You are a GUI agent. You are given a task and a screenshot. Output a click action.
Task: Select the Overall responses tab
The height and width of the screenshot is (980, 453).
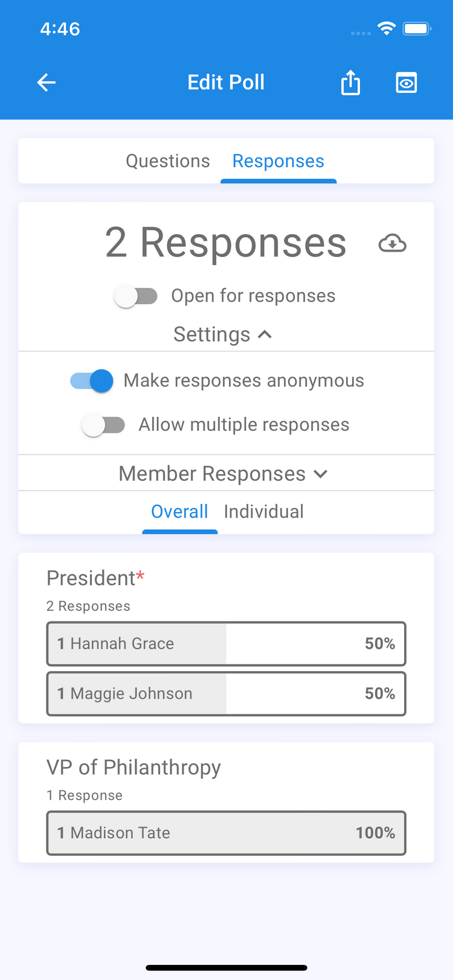click(x=179, y=512)
